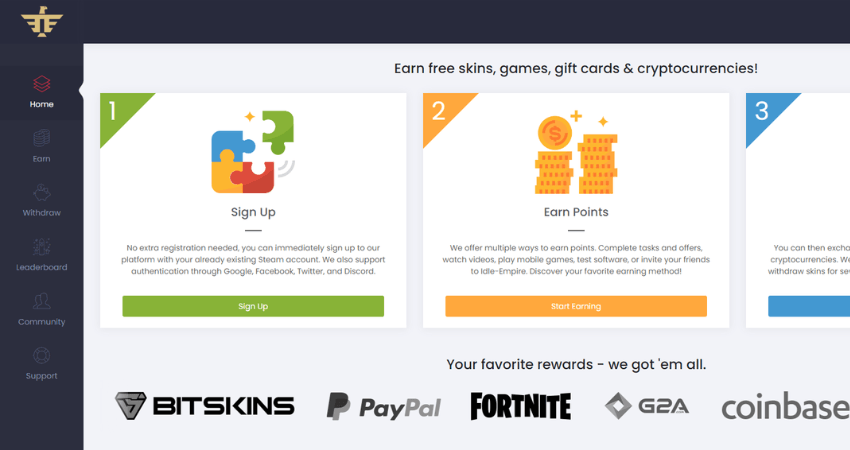The height and width of the screenshot is (450, 850).
Task: Select the Coinbase logo
Action: (x=785, y=407)
